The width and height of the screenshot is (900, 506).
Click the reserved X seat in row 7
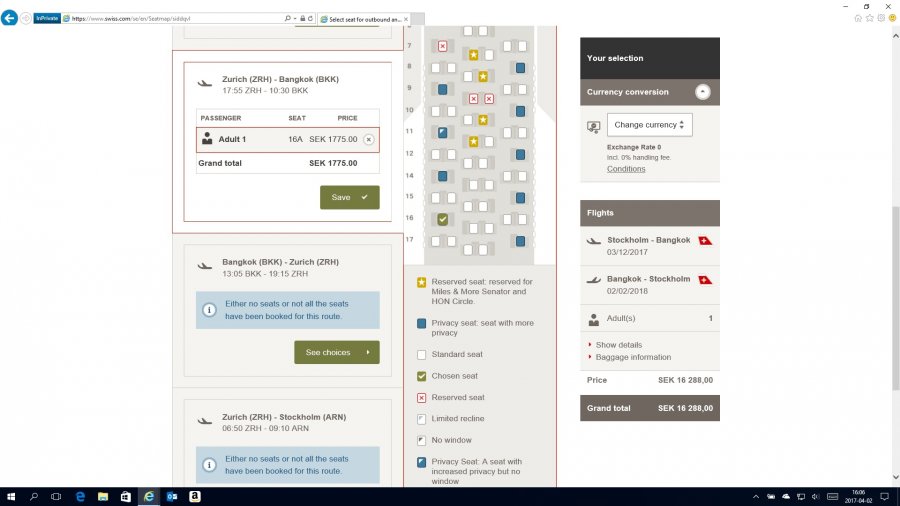[x=442, y=46]
